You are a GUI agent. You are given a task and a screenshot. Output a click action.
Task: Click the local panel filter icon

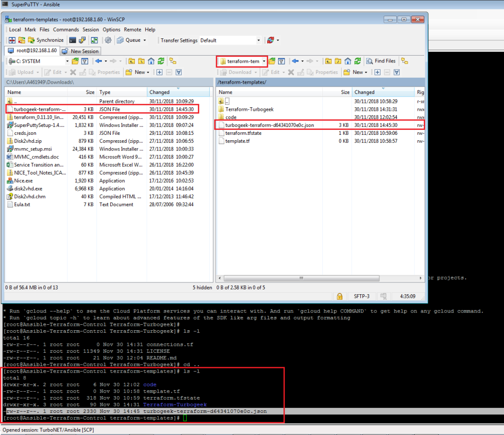point(85,61)
